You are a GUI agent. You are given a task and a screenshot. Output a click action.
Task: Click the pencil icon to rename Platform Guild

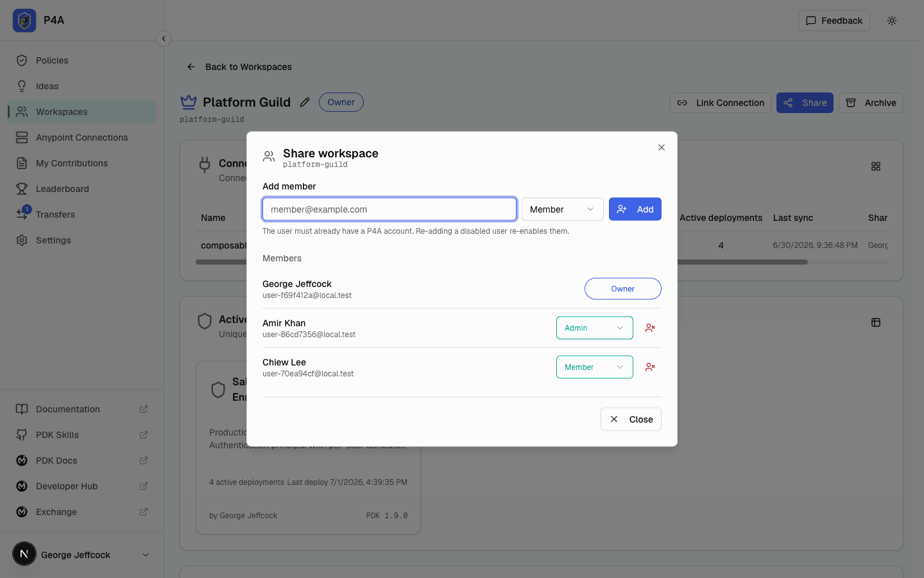[305, 102]
